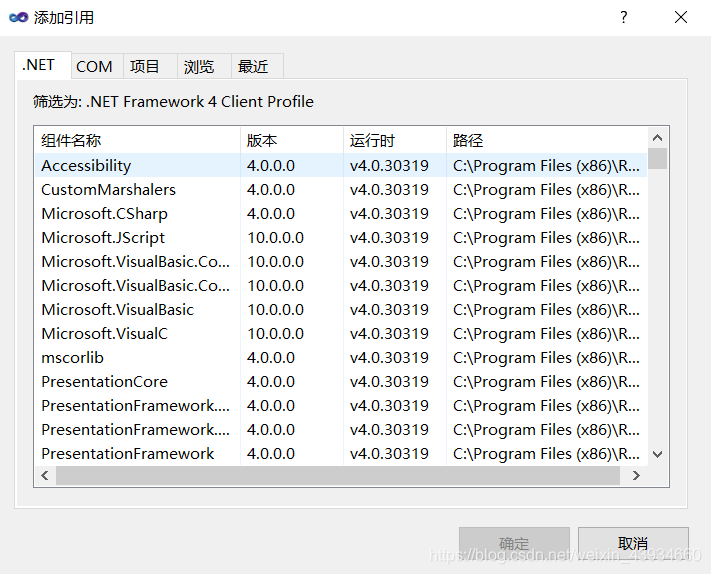Click the path cell of CustomMarshalers

546,190
